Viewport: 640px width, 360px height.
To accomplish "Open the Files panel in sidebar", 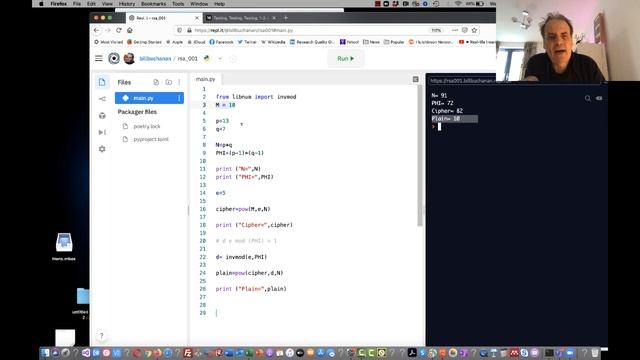I will click(x=102, y=82).
